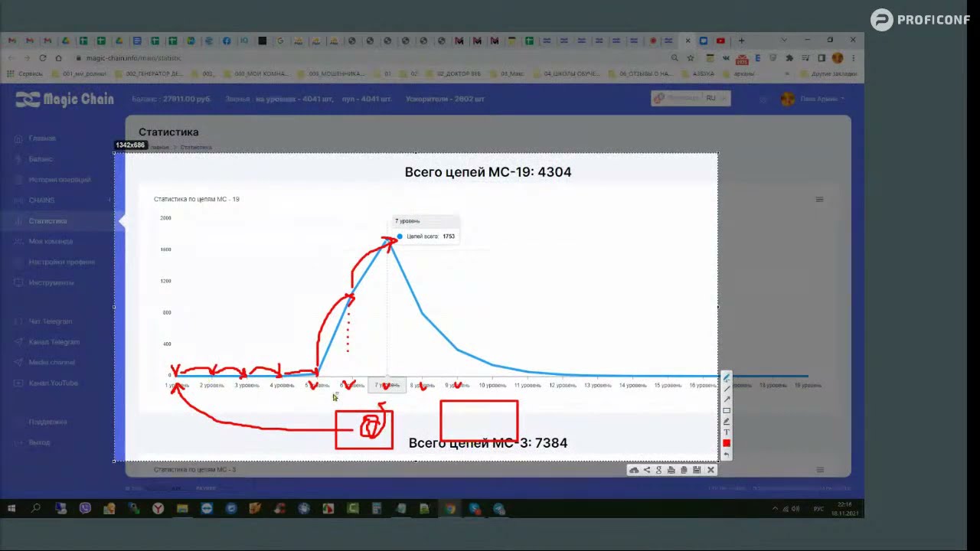Image resolution: width=980 pixels, height=551 pixels.
Task: Open TeamViewer from the taskbar
Action: click(x=207, y=508)
